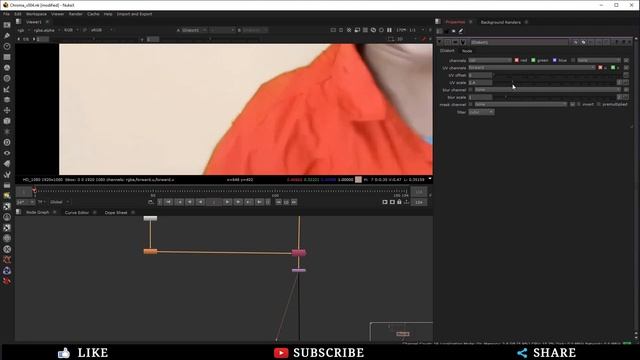
Task: Click the UV scale slider track
Action: [555, 82]
